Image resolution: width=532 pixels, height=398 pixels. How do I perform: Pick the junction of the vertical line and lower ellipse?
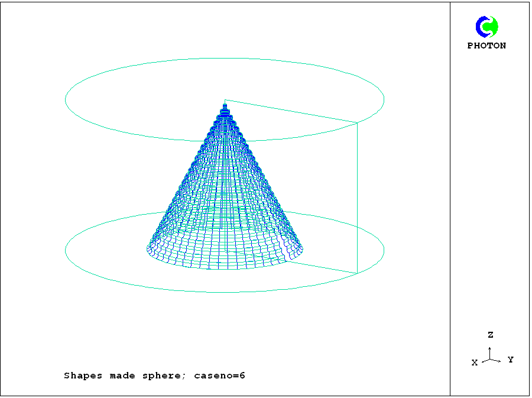tap(357, 273)
